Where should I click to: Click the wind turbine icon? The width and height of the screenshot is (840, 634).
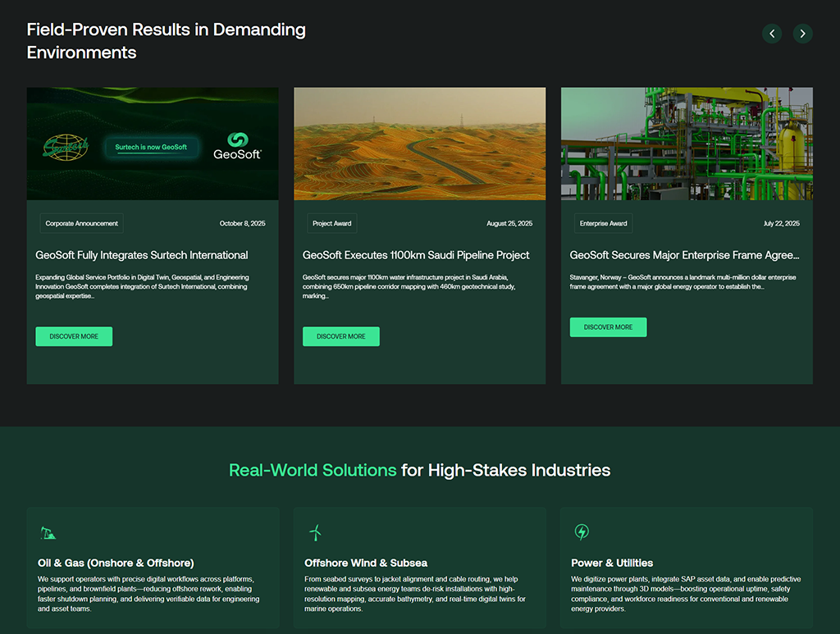316,532
